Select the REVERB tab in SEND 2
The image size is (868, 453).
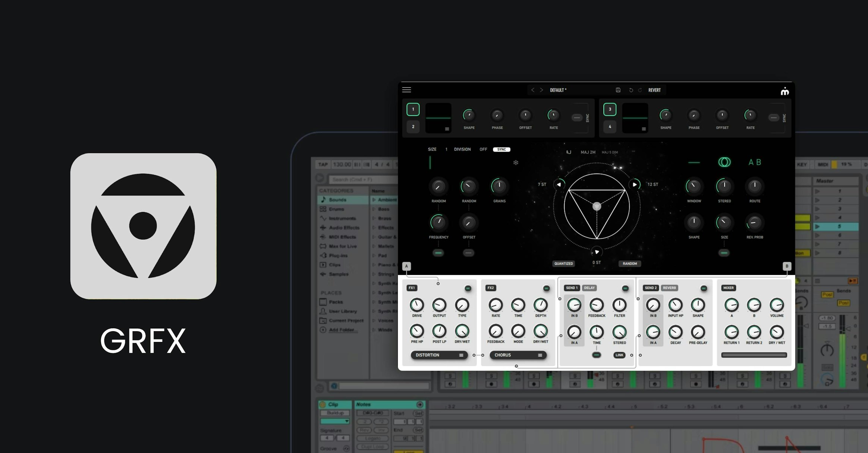670,288
